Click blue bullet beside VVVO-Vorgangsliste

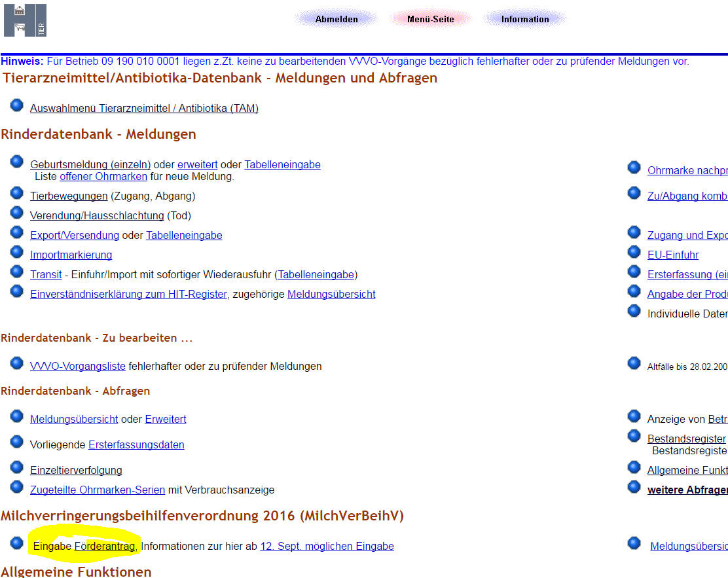[x=17, y=364]
